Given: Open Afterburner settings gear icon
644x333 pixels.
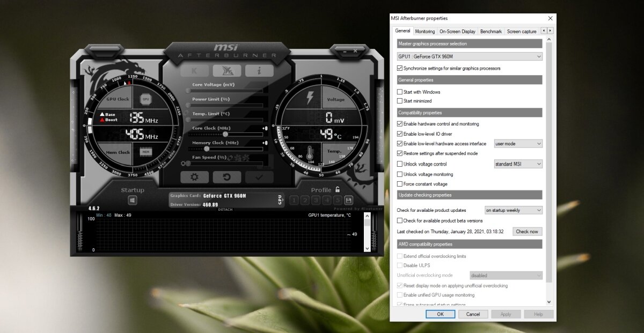Looking at the screenshot, I should point(194,177).
